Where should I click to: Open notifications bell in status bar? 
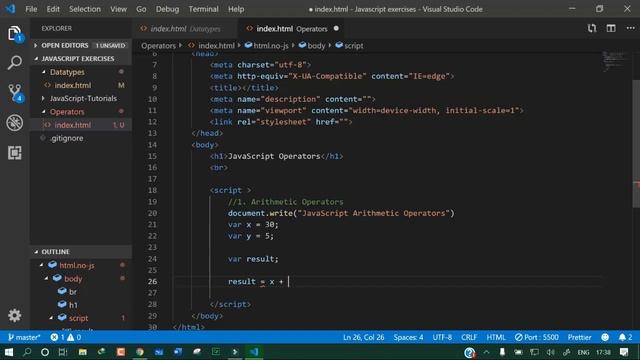625,338
